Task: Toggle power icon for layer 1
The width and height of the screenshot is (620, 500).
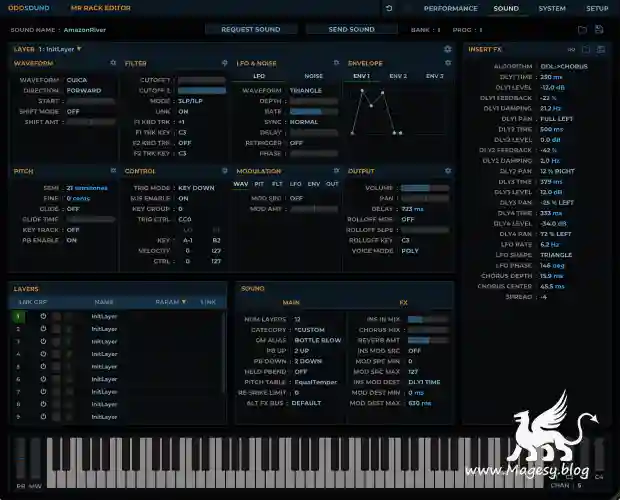Action: point(43,316)
